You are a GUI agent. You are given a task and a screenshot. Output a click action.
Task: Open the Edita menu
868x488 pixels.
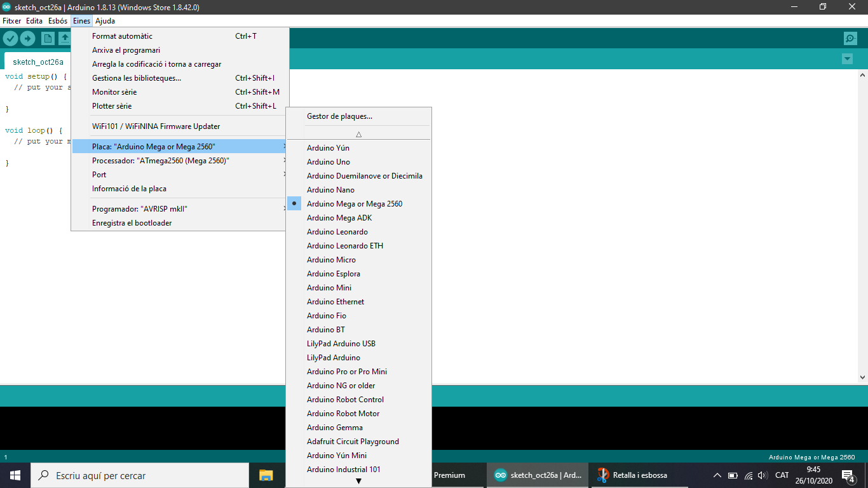click(34, 21)
